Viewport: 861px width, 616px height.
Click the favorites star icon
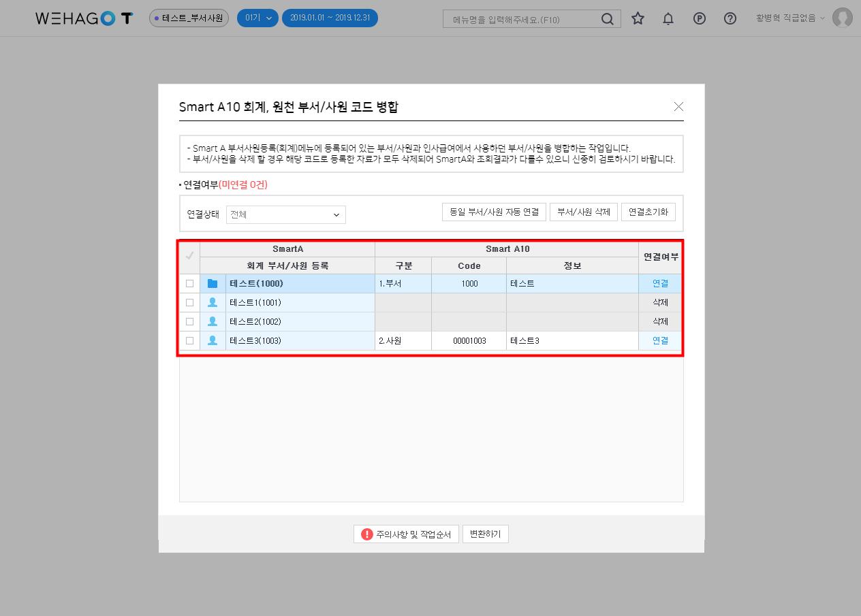(638, 18)
